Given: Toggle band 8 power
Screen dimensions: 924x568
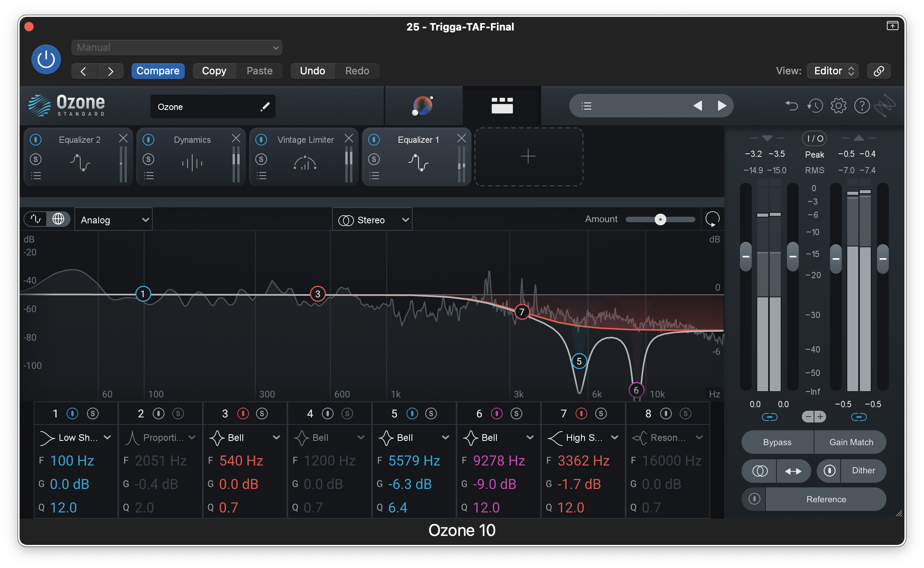Looking at the screenshot, I should pos(666,413).
